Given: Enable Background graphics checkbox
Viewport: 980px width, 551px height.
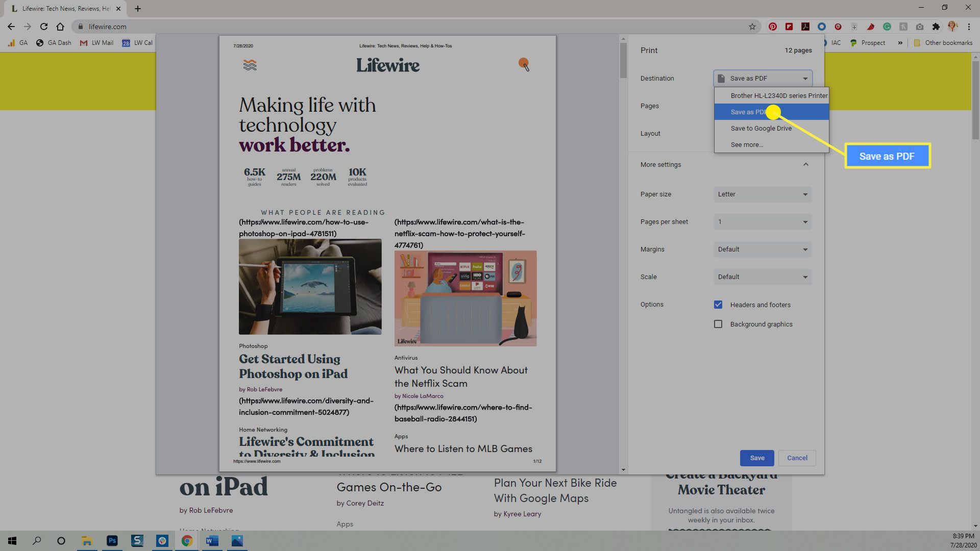Looking at the screenshot, I should click(718, 324).
